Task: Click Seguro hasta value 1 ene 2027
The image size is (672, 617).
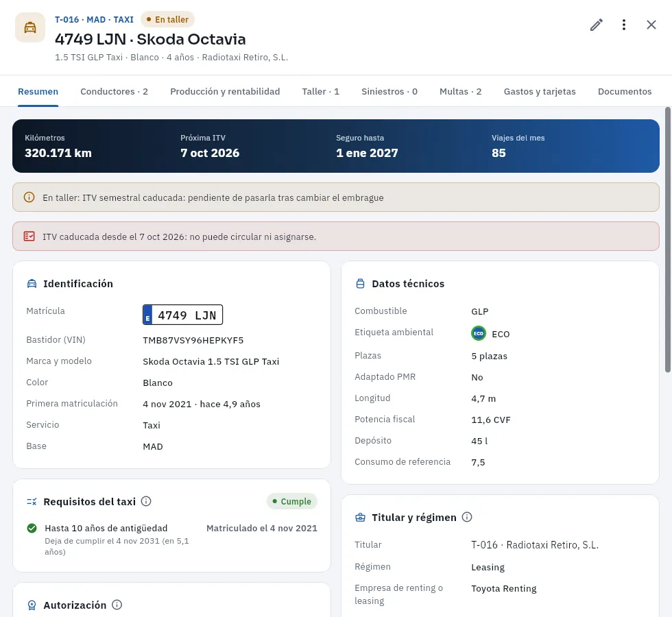Action: tap(367, 153)
